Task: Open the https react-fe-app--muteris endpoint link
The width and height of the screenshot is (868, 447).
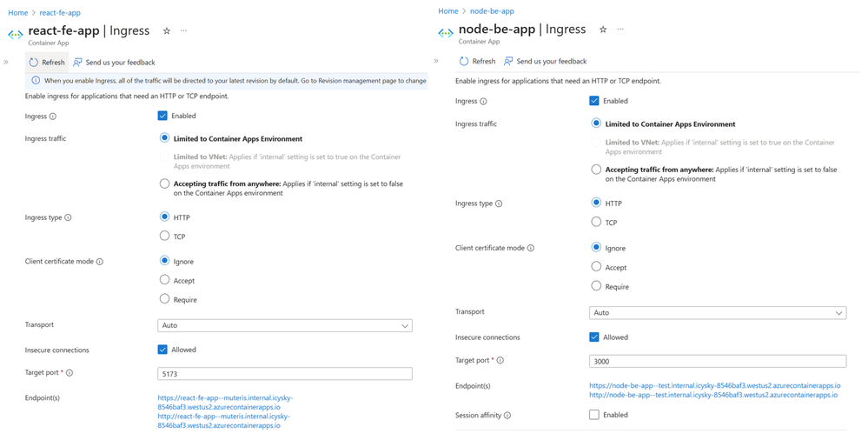Action: point(225,403)
